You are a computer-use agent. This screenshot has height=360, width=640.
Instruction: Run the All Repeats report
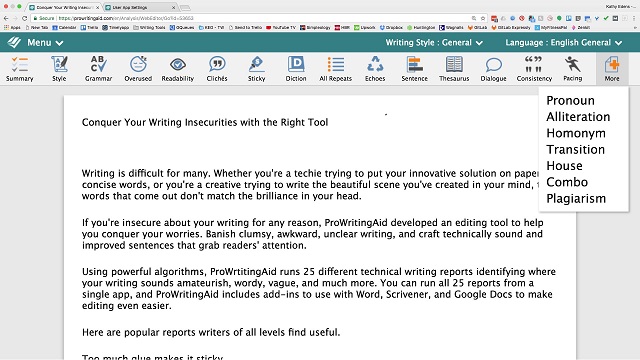[x=336, y=69]
